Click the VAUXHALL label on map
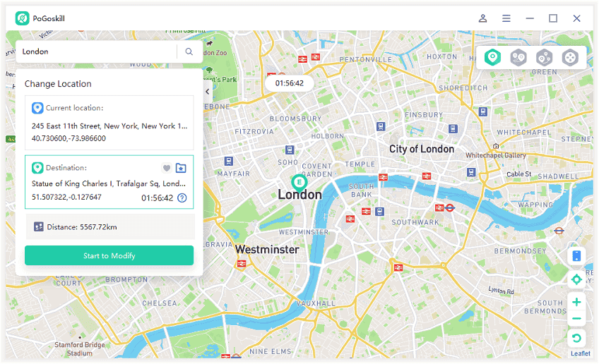The image size is (599, 364). click(x=316, y=303)
